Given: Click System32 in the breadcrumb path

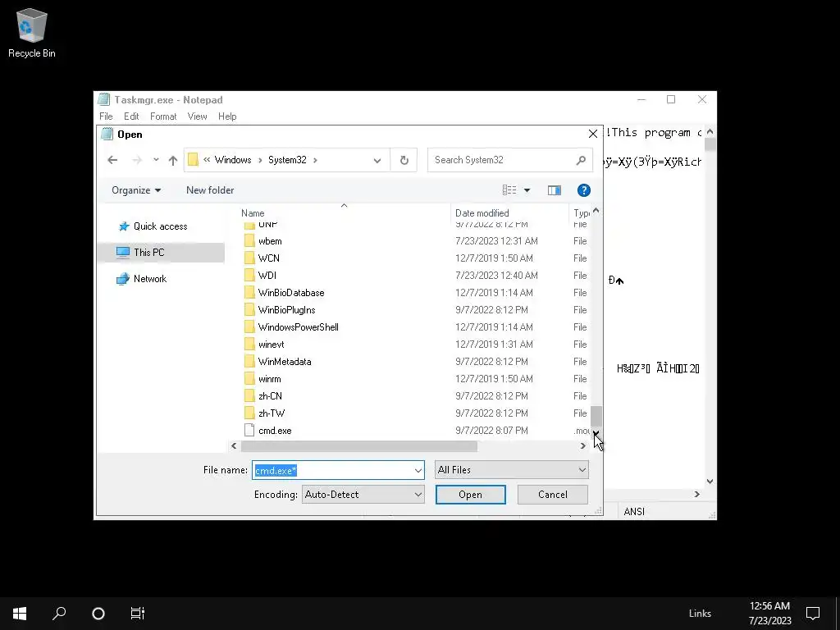Looking at the screenshot, I should point(287,160).
